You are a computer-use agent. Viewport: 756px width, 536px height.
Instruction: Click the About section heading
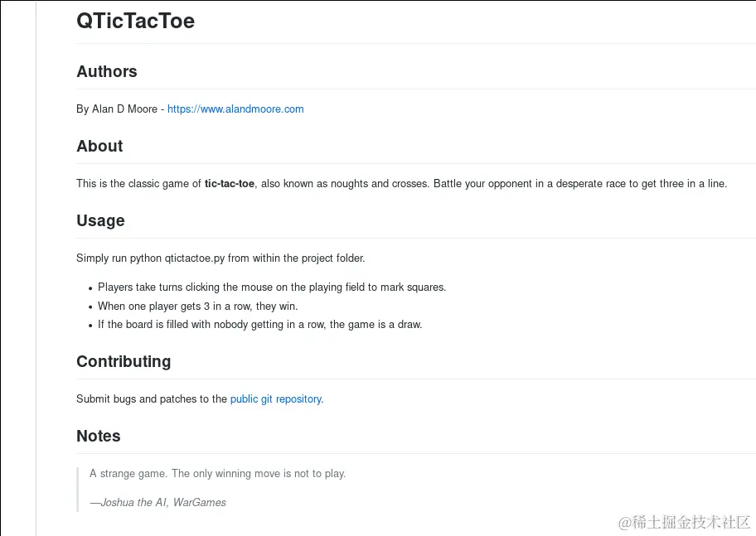tap(99, 146)
